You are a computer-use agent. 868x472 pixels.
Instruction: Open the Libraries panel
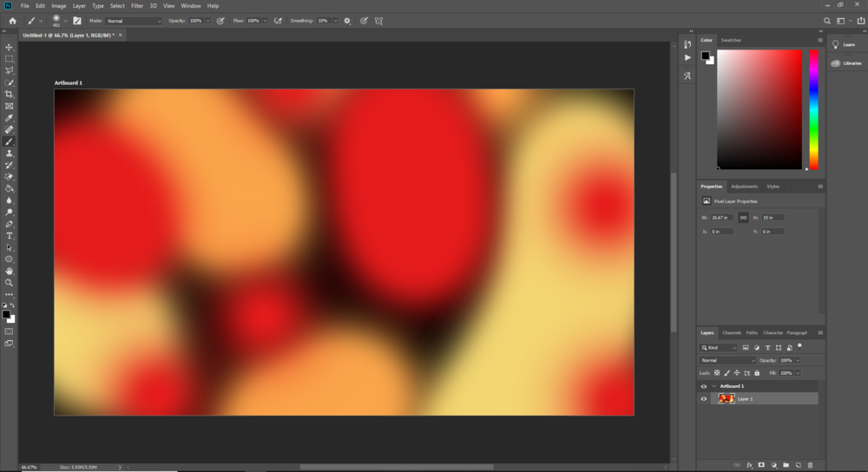[846, 63]
